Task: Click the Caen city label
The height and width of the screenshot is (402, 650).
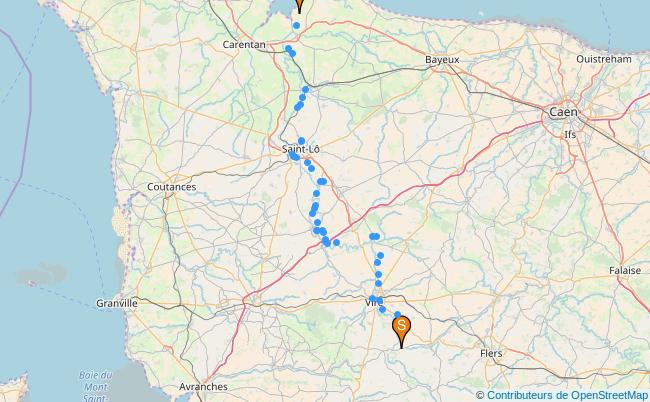Action: coord(563,112)
